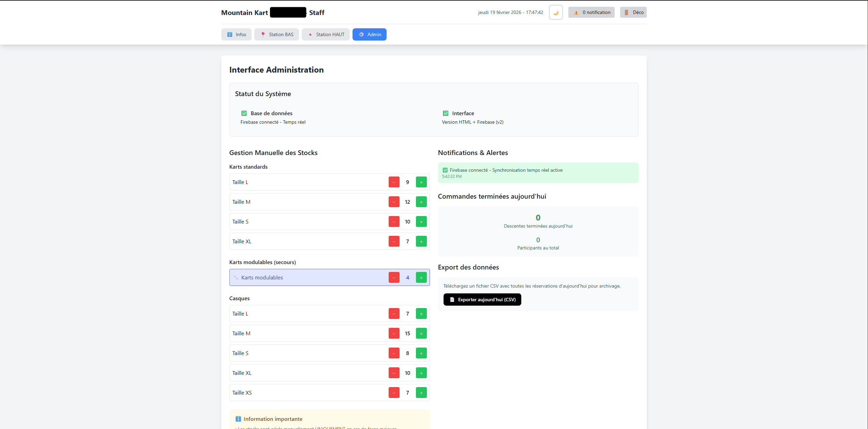Open the 0 notification alerts button
This screenshot has width=868, height=429.
591,13
